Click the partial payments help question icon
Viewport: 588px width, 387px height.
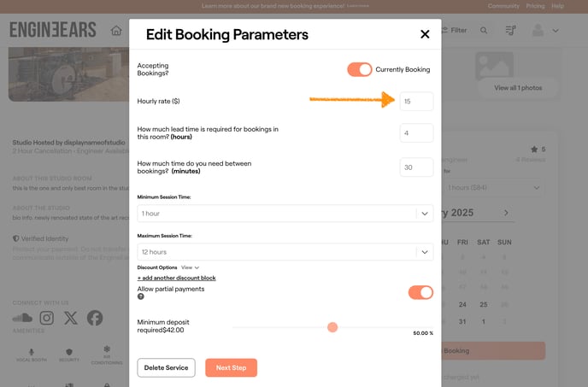click(141, 296)
